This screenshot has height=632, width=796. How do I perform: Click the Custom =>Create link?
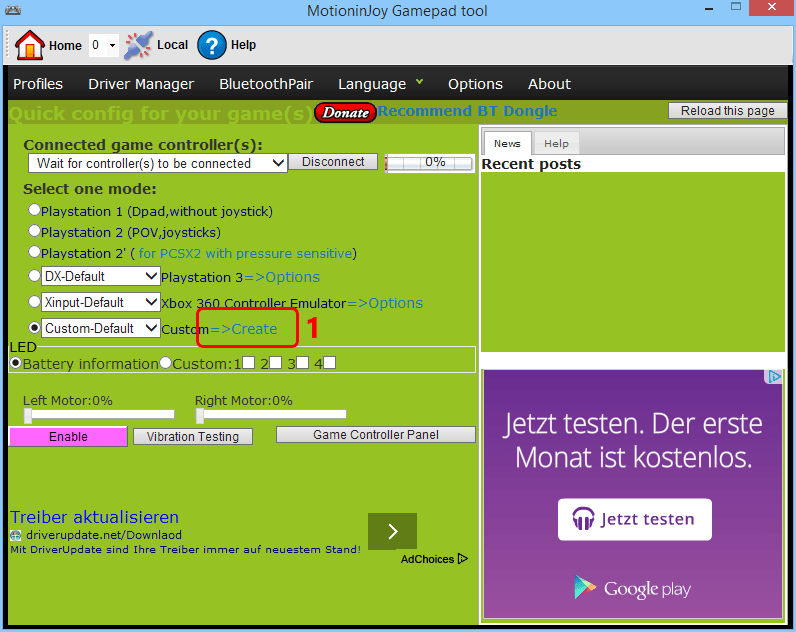pyautogui.click(x=244, y=329)
